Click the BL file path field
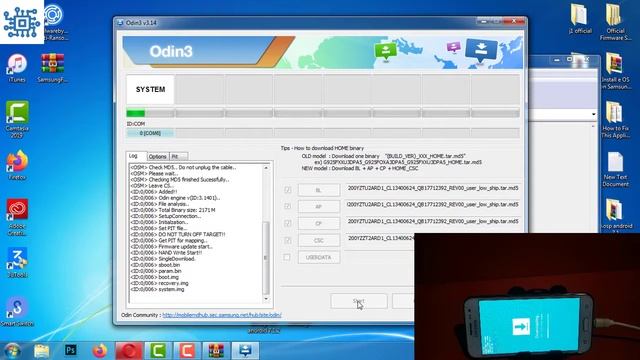The image size is (640, 360). pos(433,188)
